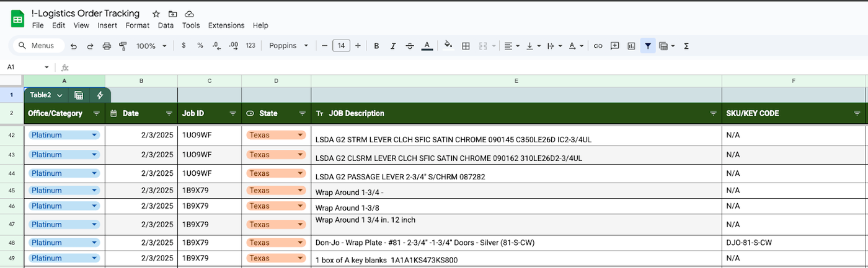Screen dimensions: 868x268
Task: Decrease decimal places
Action: click(x=216, y=46)
